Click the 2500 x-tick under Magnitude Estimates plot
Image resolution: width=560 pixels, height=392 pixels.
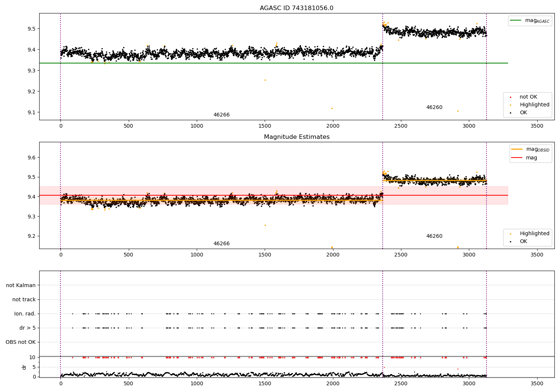pyautogui.click(x=401, y=255)
